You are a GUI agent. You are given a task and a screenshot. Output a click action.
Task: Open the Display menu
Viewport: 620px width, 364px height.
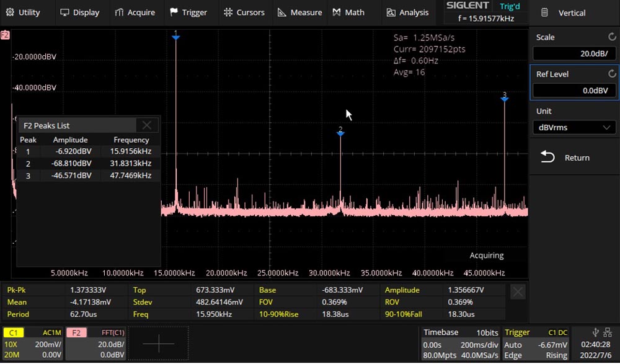[79, 12]
